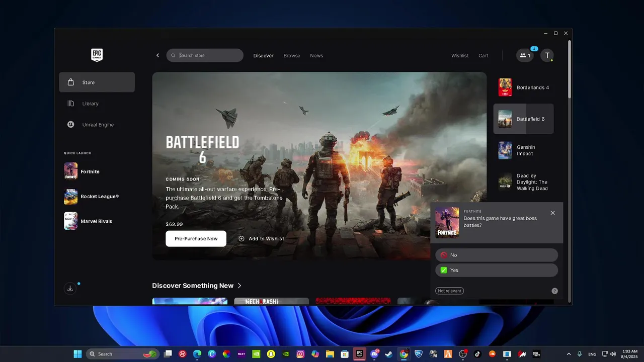Open the Store section in sidebar
644x362 pixels.
tap(97, 82)
